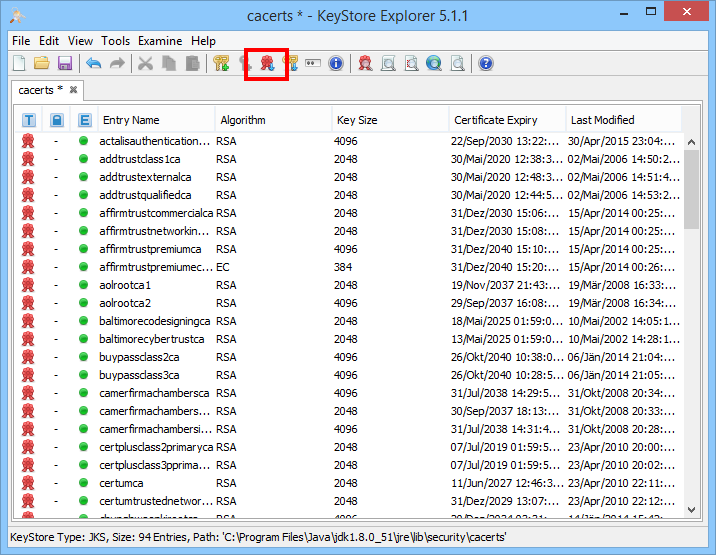
Task: Sort by the E expiry status column header
Action: (x=84, y=120)
